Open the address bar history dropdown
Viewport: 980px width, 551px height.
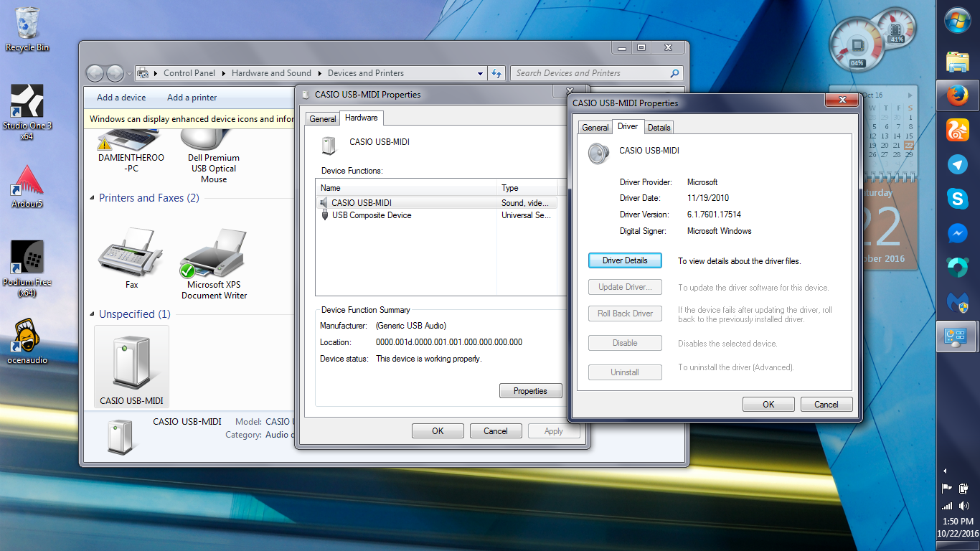480,73
